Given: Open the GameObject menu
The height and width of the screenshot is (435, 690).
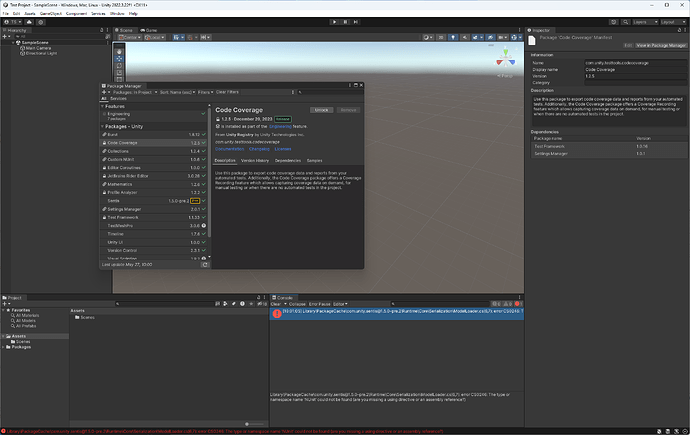Looking at the screenshot, I should (51, 14).
